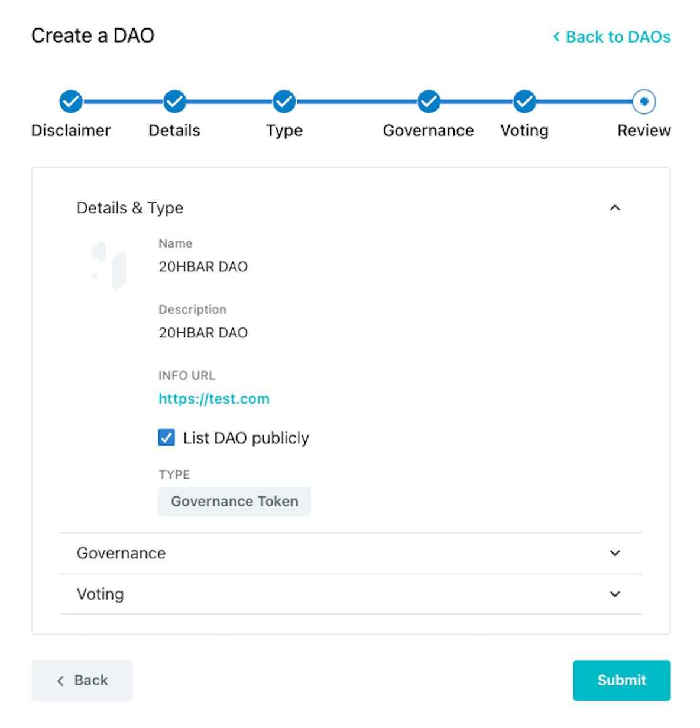Submit the DAO creation form
Screen dimensions: 700x728
point(621,680)
